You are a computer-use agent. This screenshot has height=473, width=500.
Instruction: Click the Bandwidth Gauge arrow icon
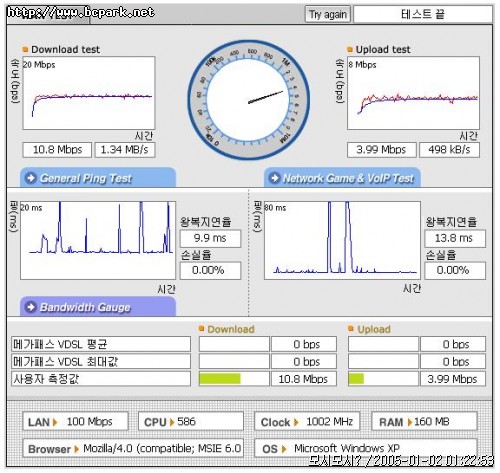tap(31, 307)
